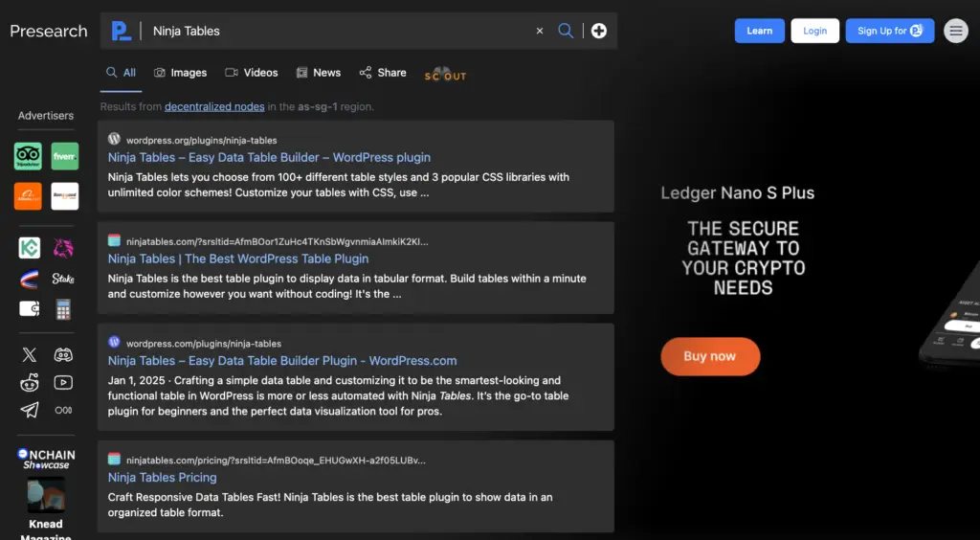Open the Knead Magazine thumbnail

pos(46,495)
